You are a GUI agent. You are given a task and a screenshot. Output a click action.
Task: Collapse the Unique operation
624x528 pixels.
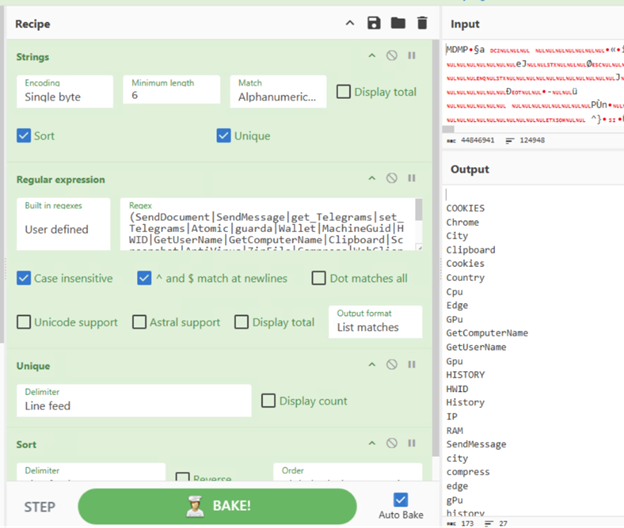coord(372,364)
